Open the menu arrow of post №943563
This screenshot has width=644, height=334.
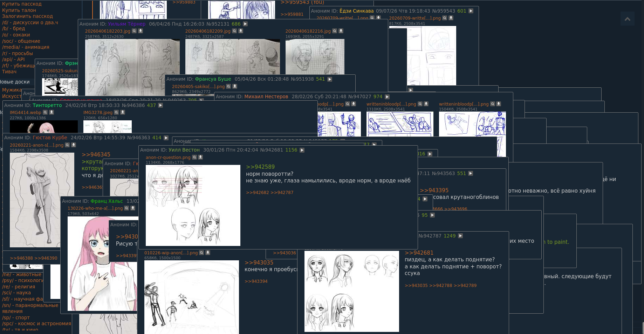(x=471, y=173)
